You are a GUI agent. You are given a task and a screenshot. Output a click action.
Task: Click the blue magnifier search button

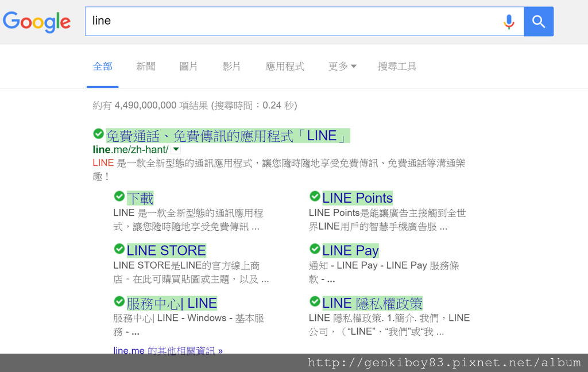[x=539, y=21]
